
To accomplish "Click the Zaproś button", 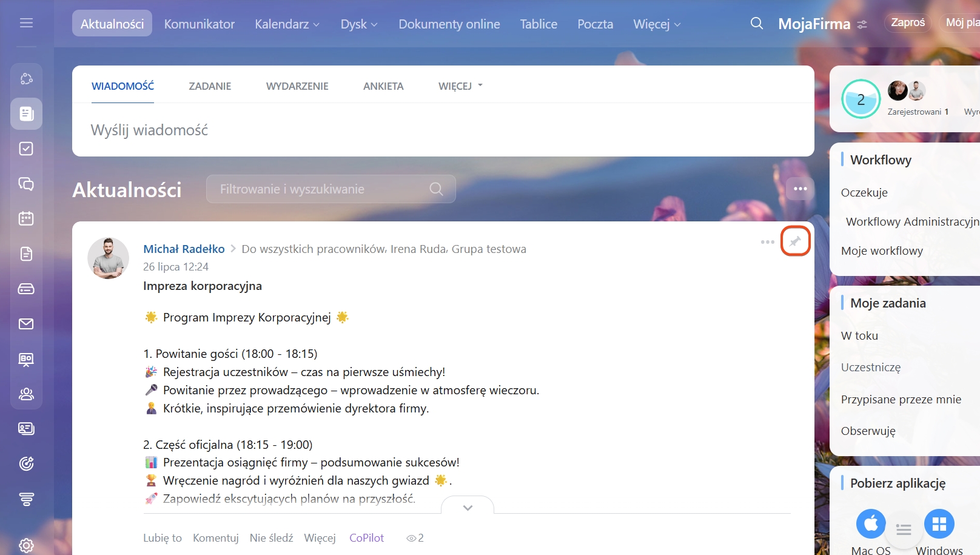I will coord(907,23).
